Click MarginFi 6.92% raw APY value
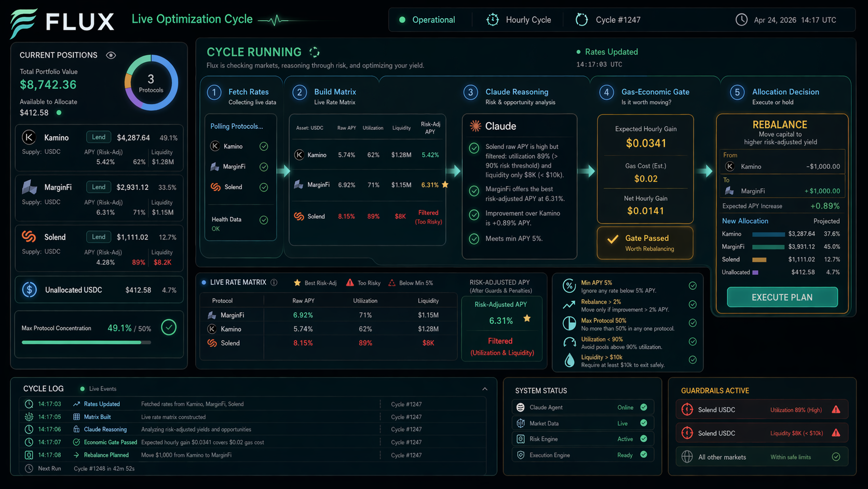868x489 pixels. point(303,315)
